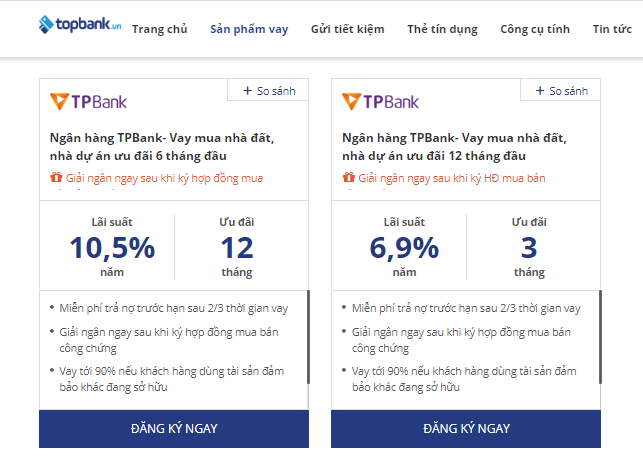
Task: Toggle So sánh on the left card
Action: click(x=268, y=91)
